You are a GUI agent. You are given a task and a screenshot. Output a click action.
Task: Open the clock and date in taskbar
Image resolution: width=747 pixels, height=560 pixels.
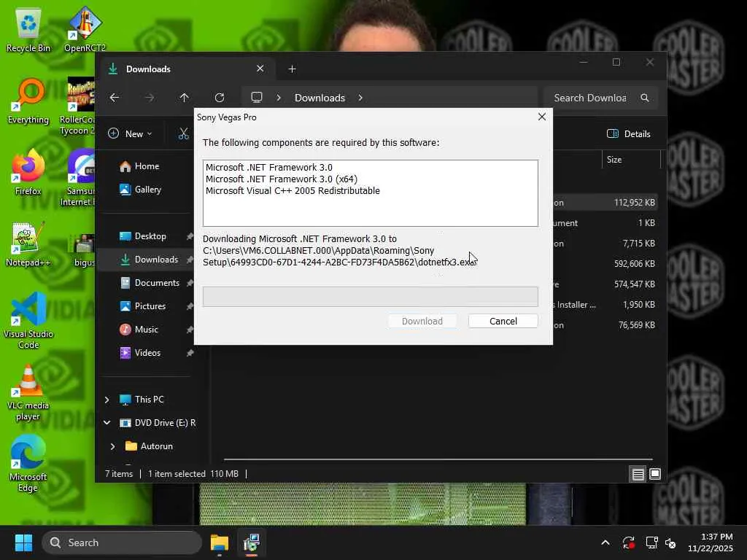pyautogui.click(x=710, y=542)
